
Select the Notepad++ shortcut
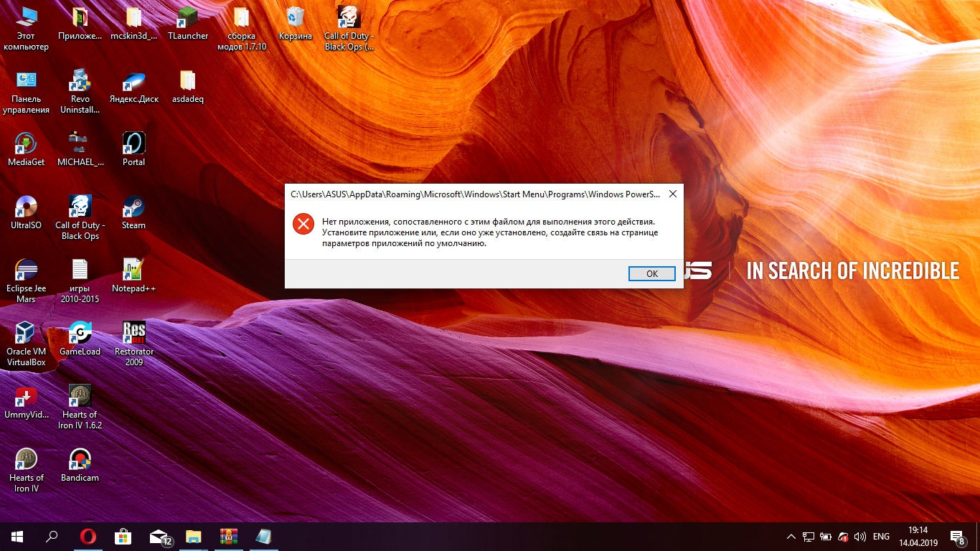[x=133, y=276]
